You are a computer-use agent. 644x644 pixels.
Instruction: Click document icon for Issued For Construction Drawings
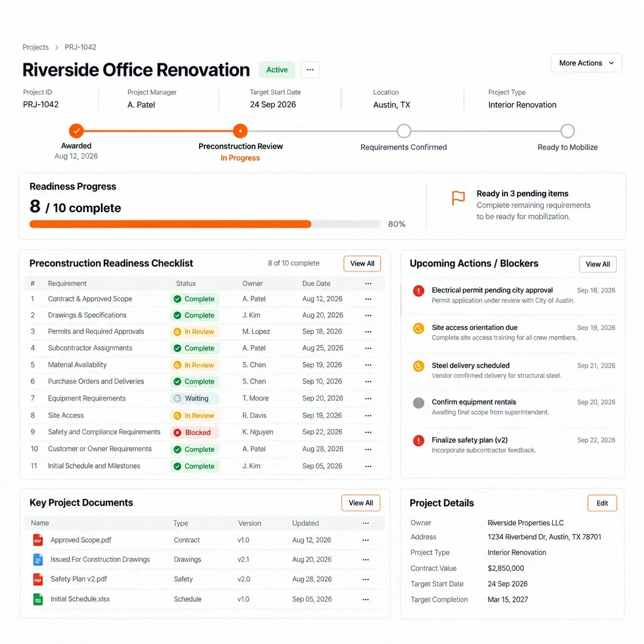38,560
